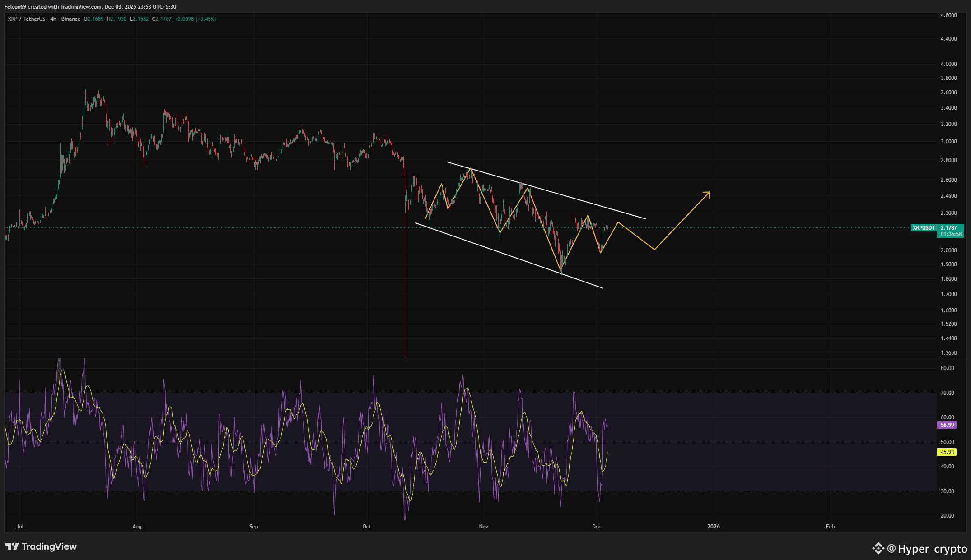Click the Jul label on time axis
This screenshot has height=560, width=971.
(20, 527)
